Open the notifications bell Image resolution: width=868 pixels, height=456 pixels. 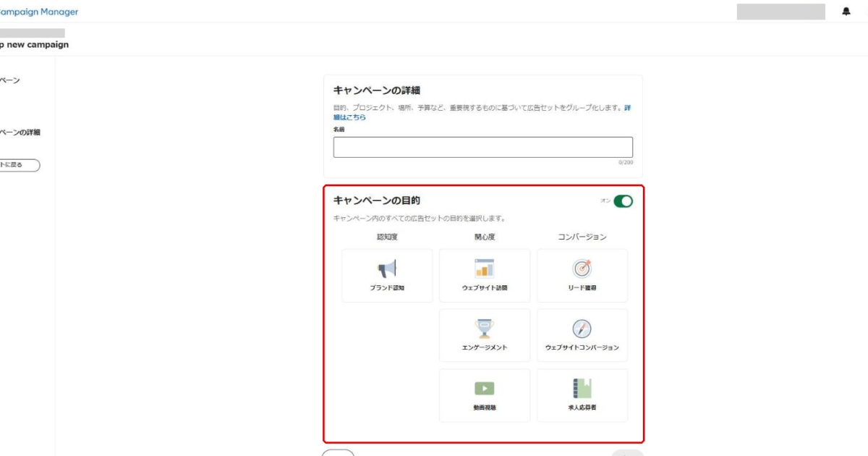[846, 12]
